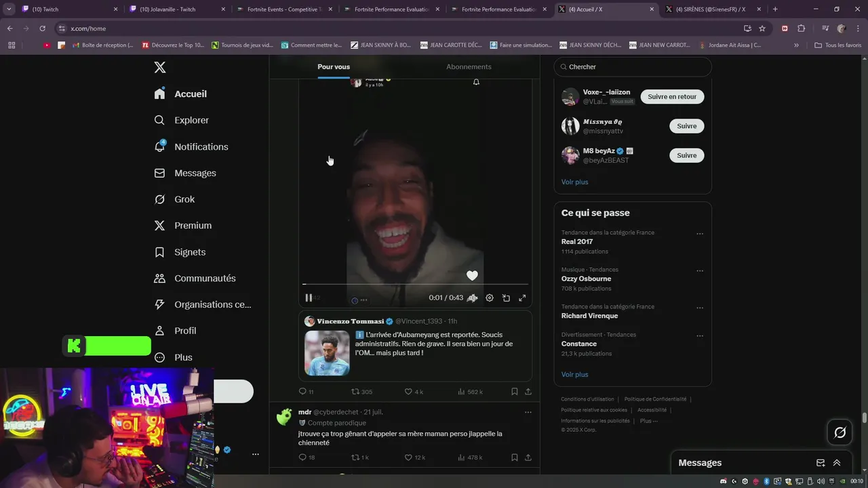The width and height of the screenshot is (868, 488).
Task: Bookmark page with the star icon
Action: [x=762, y=28]
